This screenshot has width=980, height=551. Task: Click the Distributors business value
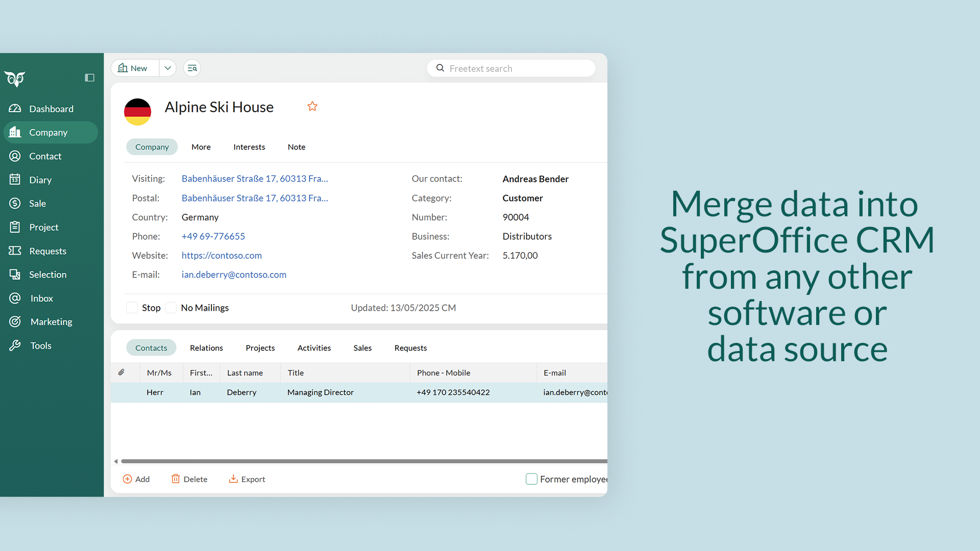coord(527,236)
